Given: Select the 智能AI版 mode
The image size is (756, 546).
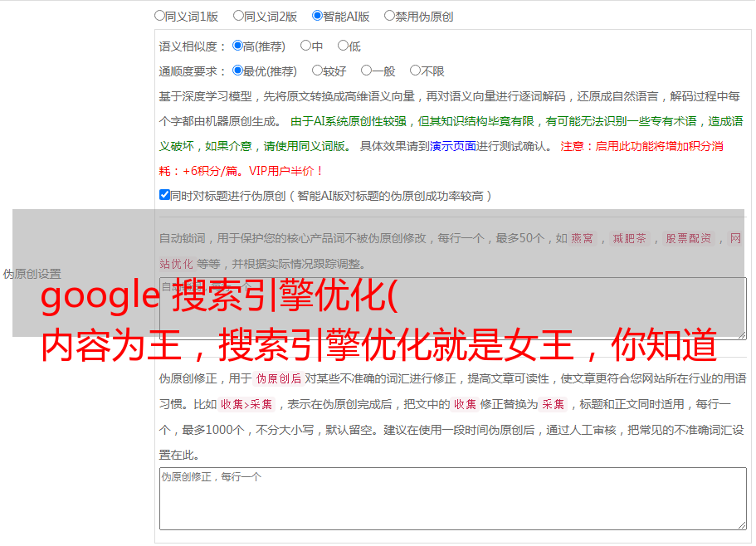Looking at the screenshot, I should click(318, 16).
